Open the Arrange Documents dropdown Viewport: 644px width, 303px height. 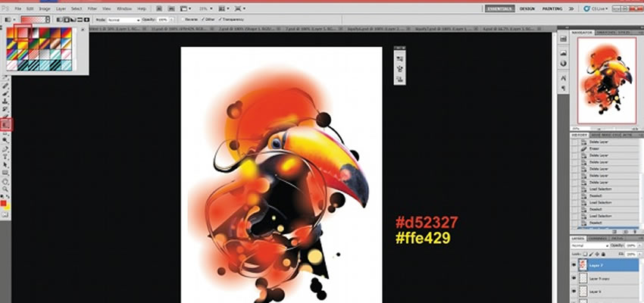[x=224, y=8]
